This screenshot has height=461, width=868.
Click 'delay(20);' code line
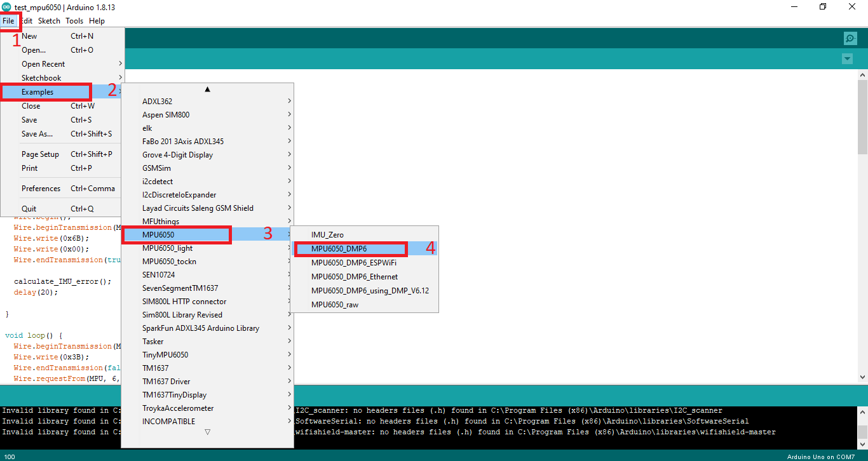point(36,292)
